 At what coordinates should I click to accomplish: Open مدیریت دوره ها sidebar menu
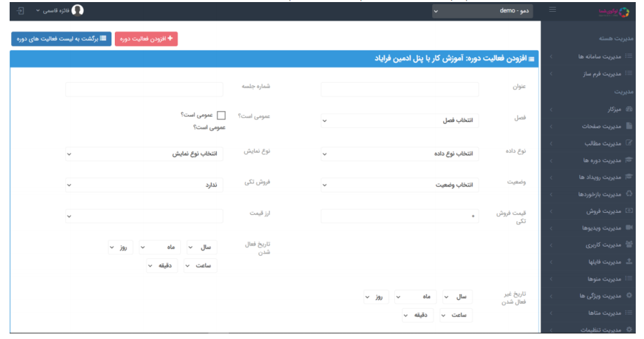(588, 160)
